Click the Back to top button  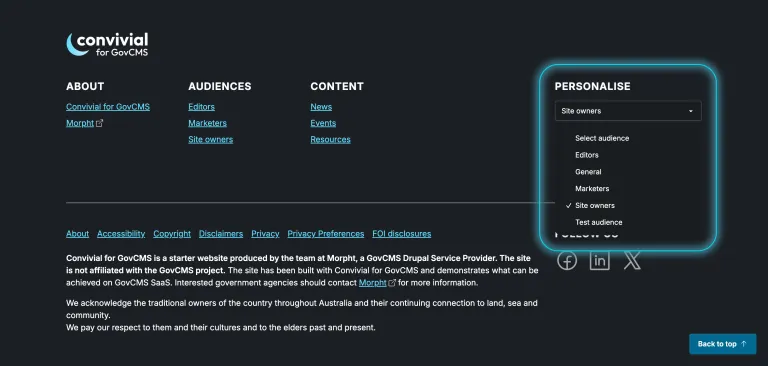coord(722,344)
